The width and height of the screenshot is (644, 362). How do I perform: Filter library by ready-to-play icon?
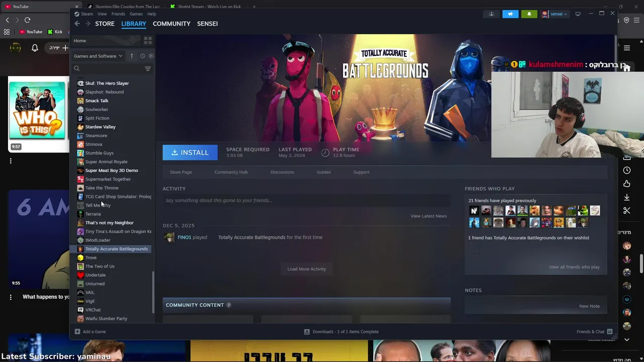151,56
